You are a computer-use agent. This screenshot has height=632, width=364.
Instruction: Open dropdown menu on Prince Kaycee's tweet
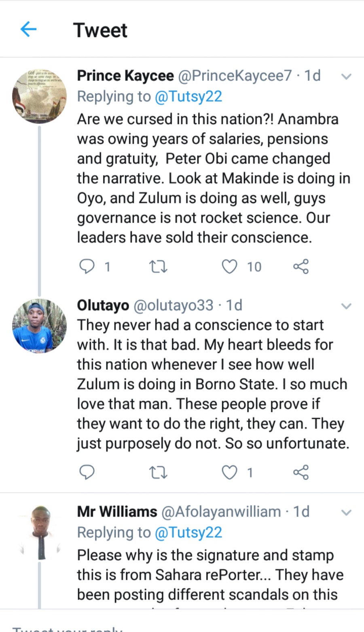coord(346,76)
